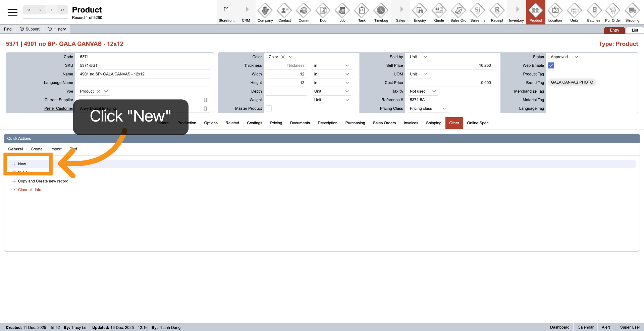This screenshot has height=331, width=644.
Task: Open the Shipping truck icon
Action: tap(632, 11)
